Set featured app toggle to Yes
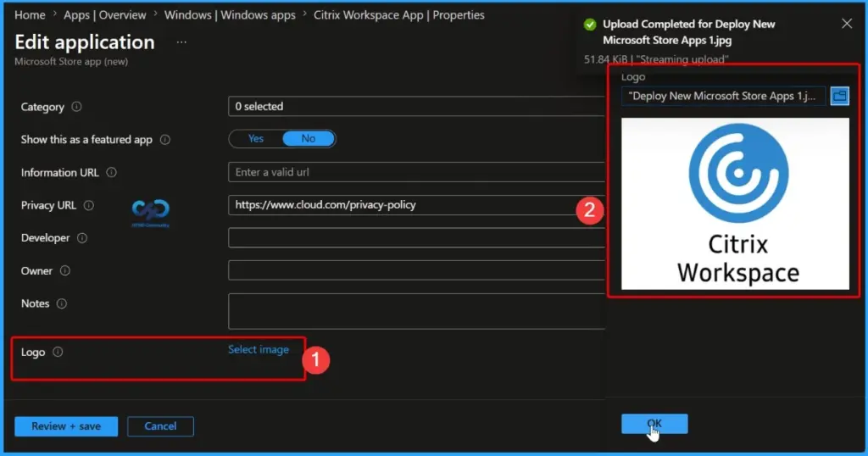This screenshot has width=868, height=456. [256, 138]
